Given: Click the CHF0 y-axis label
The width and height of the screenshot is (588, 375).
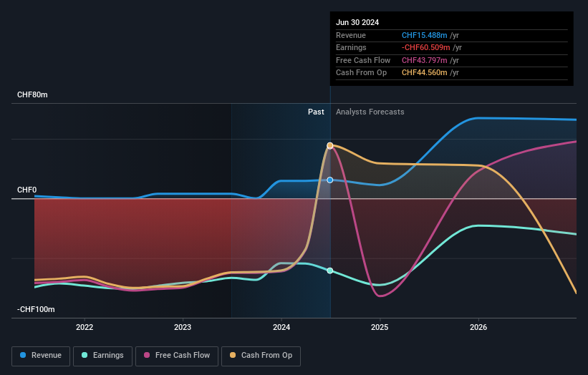Looking at the screenshot, I should [26, 190].
